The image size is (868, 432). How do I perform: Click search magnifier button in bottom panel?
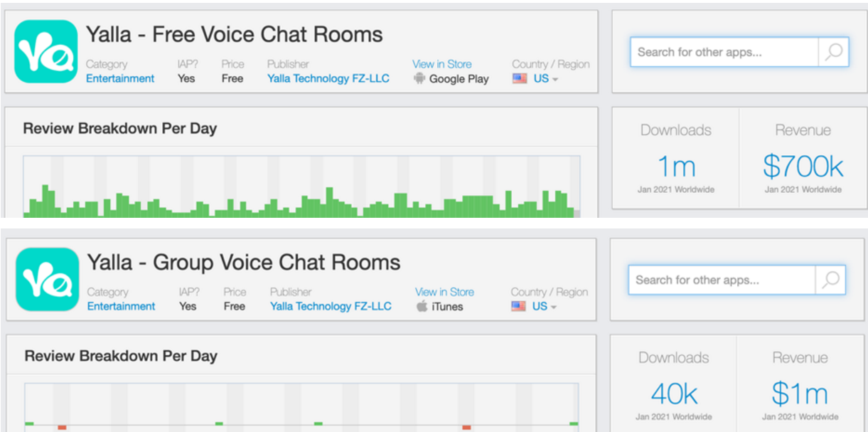831,280
